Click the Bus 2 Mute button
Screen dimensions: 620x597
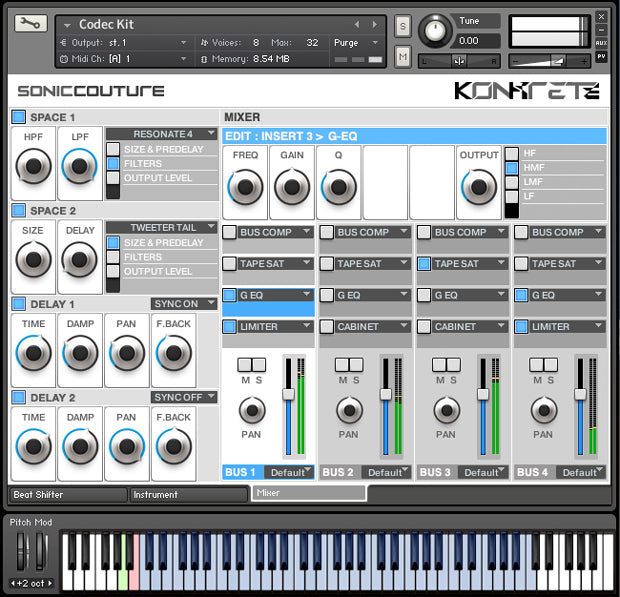point(342,365)
